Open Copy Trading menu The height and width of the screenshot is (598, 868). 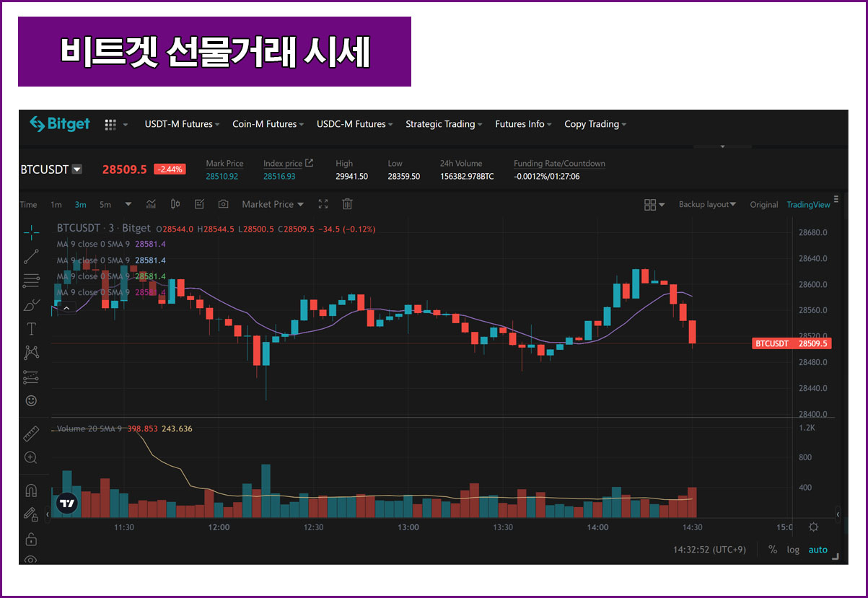click(595, 124)
